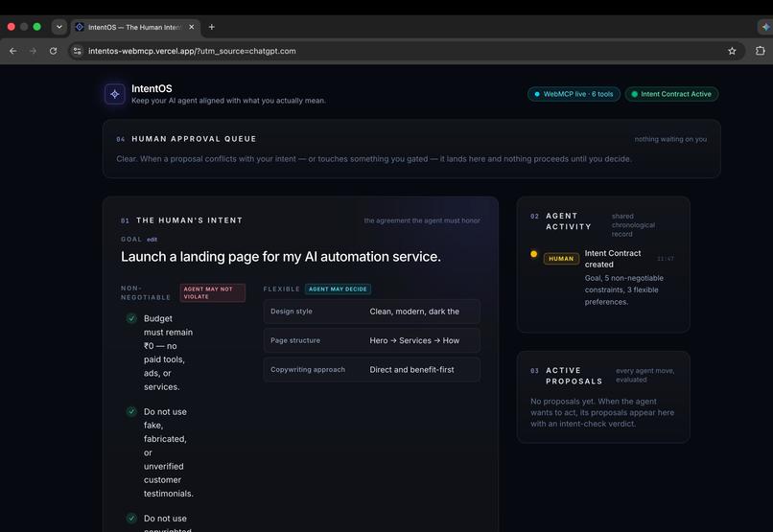Click the HUMAN APPROVAL QUEUE heading
Image resolution: width=773 pixels, height=532 pixels.
pyautogui.click(x=194, y=139)
